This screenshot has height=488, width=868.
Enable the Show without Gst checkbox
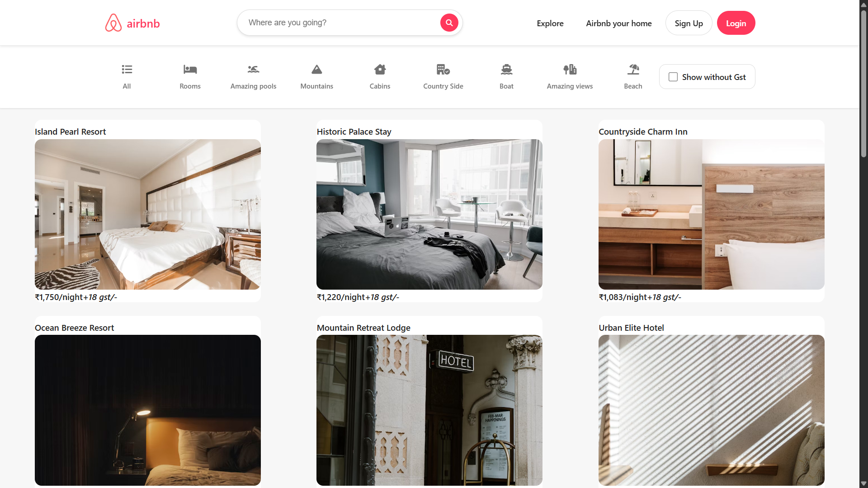pos(673,77)
